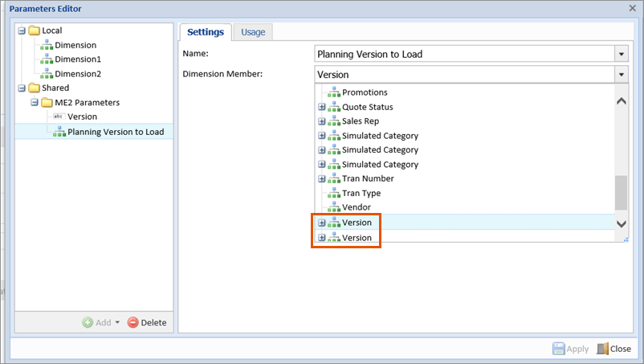Collapse the ME2 Parameters folder node
Viewport: 644px width, 364px height.
pyautogui.click(x=35, y=102)
